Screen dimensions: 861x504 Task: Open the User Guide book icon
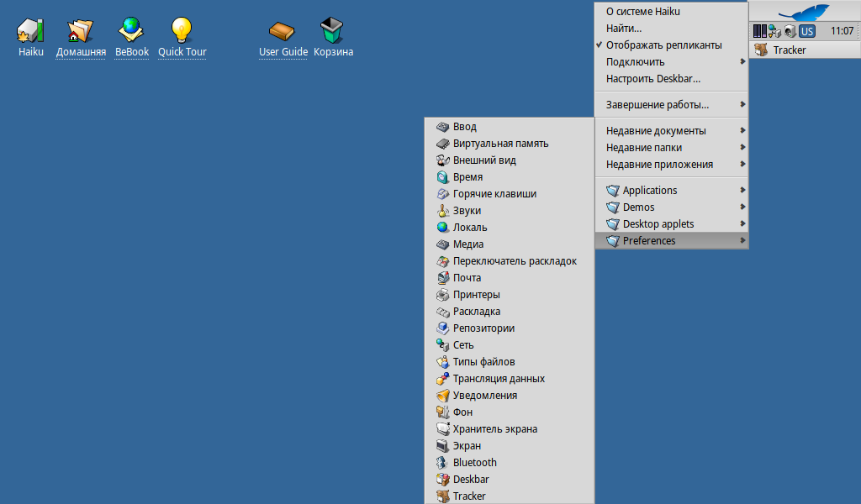pyautogui.click(x=283, y=31)
